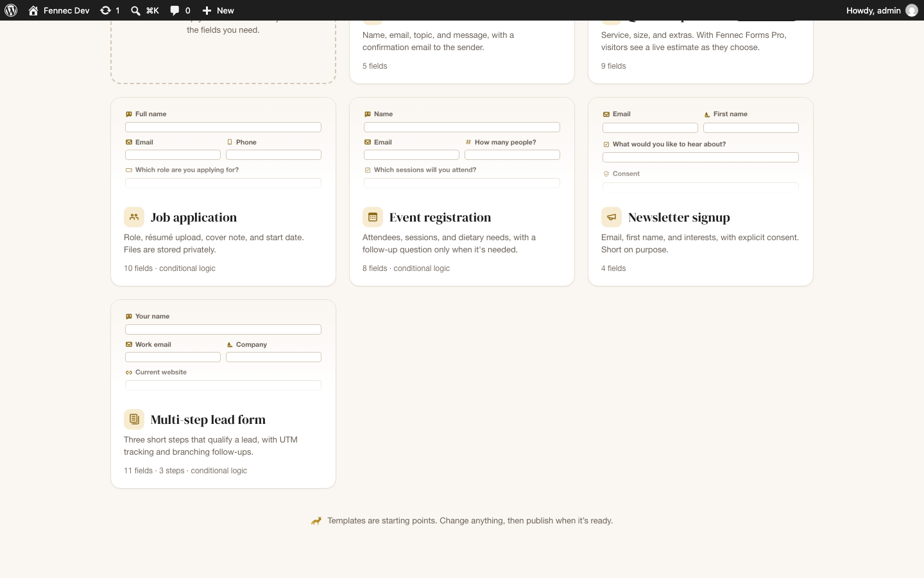Select the Event registration template title
This screenshot has width=924, height=578.
tap(440, 218)
